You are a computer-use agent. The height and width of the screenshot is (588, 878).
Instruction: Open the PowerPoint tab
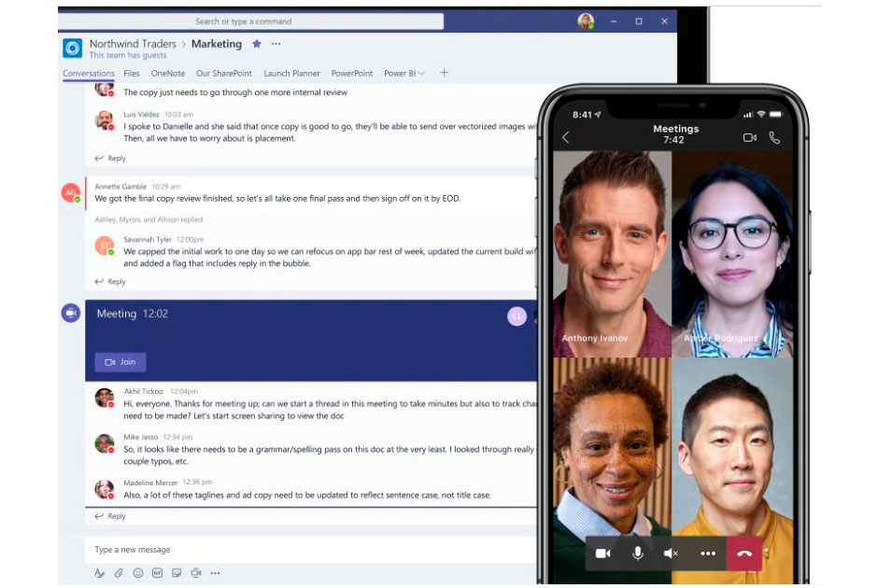click(351, 74)
